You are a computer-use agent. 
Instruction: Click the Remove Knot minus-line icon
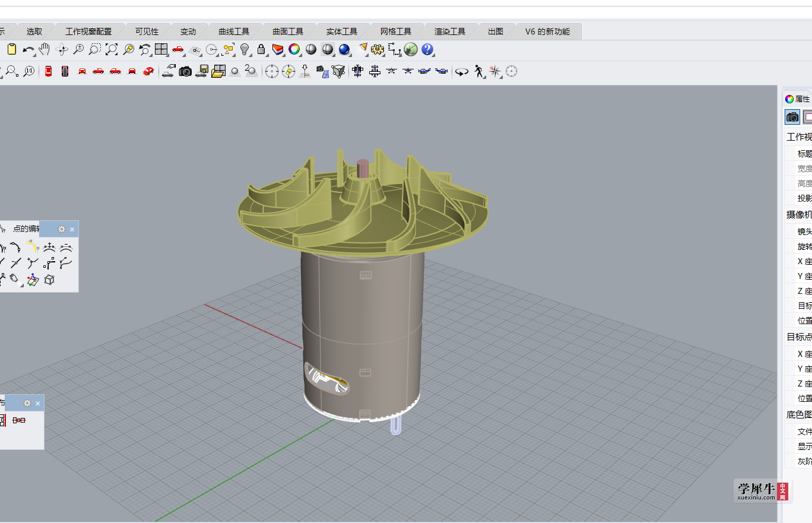tap(17, 263)
